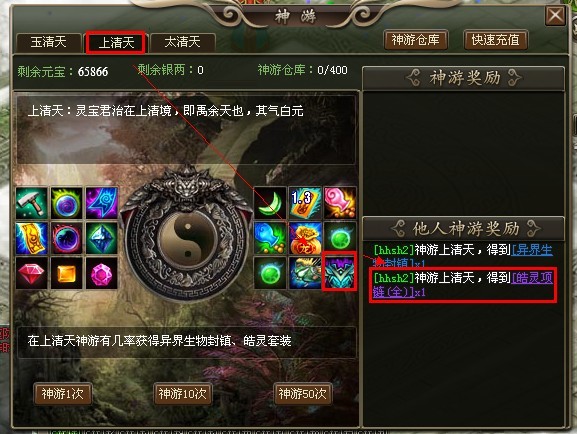This screenshot has height=434, width=577.
Task: Click the 神游10次 button
Action: coord(183,394)
